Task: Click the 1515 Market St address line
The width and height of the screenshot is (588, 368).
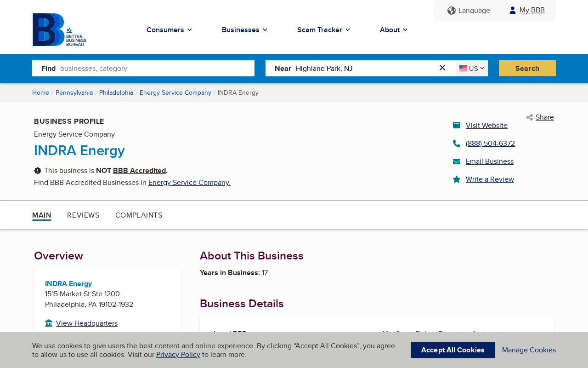Action: [82, 294]
